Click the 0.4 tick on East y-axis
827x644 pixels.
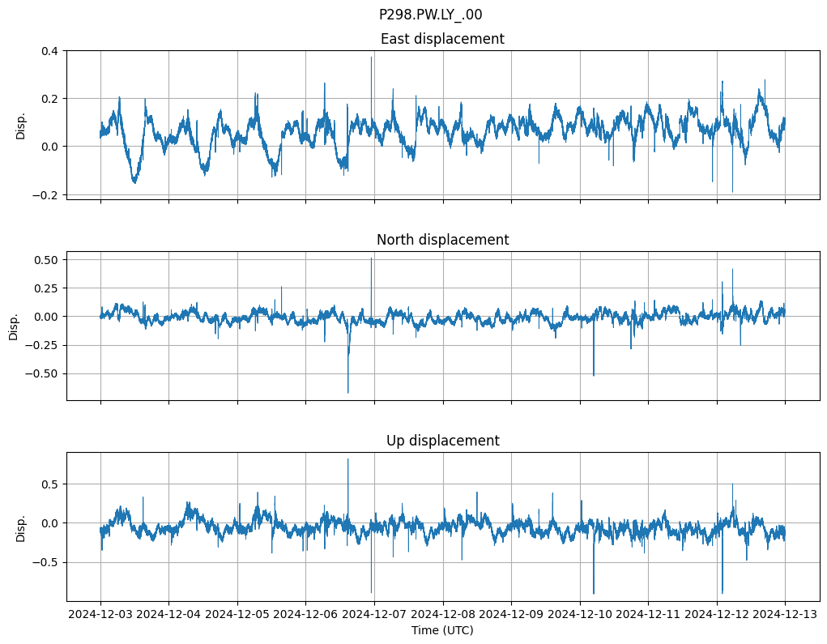(x=49, y=51)
